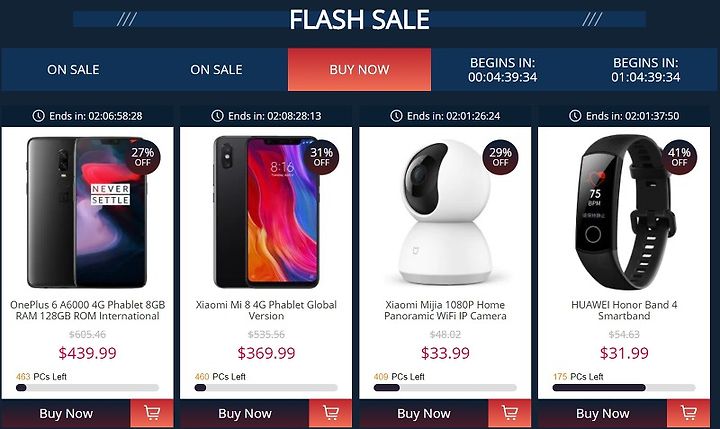Switch to the highlighted BUY NOW tab
The height and width of the screenshot is (429, 720).
[x=360, y=69]
